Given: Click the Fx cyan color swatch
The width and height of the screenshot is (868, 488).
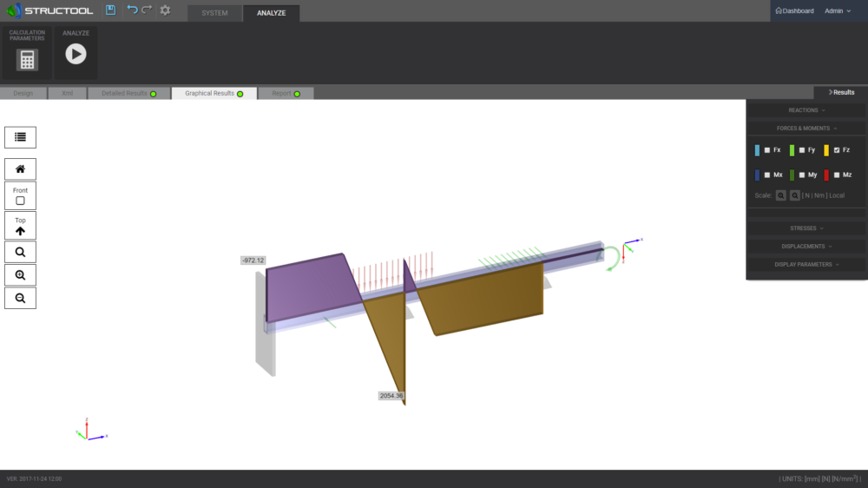Looking at the screenshot, I should (x=757, y=150).
